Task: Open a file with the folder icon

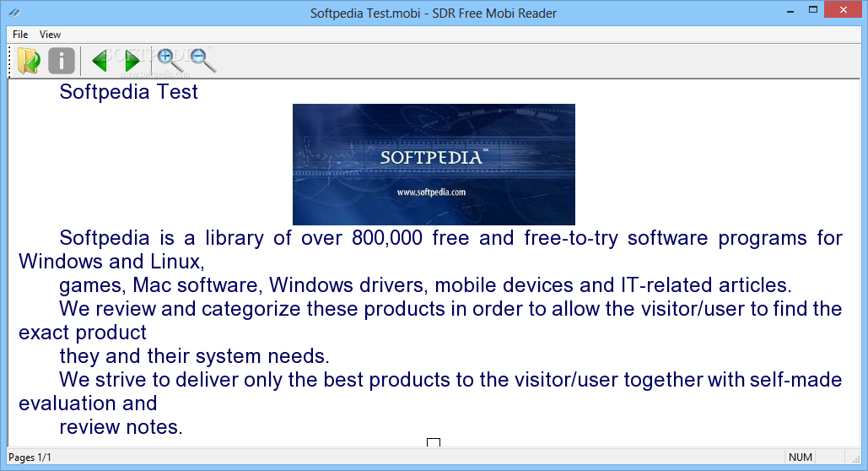Action: coord(29,61)
